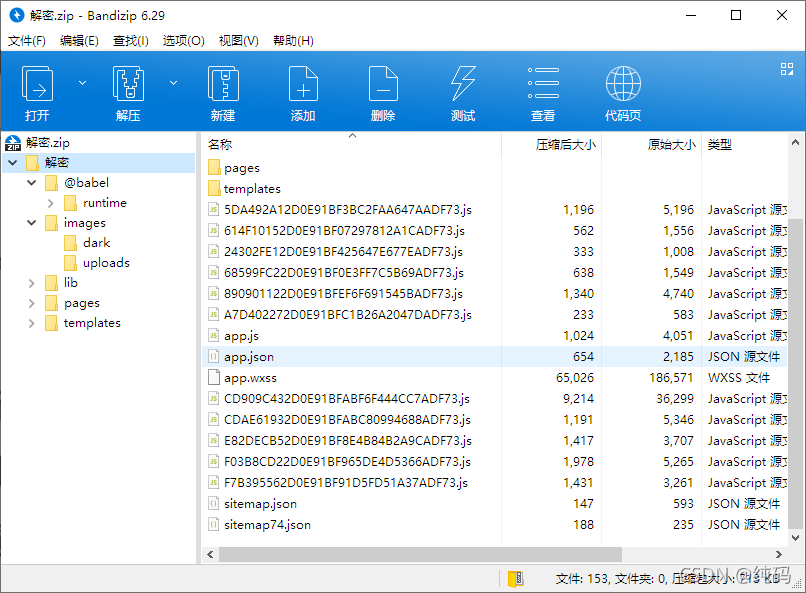Screen dimensions: 806x593
Task: Click the horizontal scrollbar thumb
Action: click(420, 554)
